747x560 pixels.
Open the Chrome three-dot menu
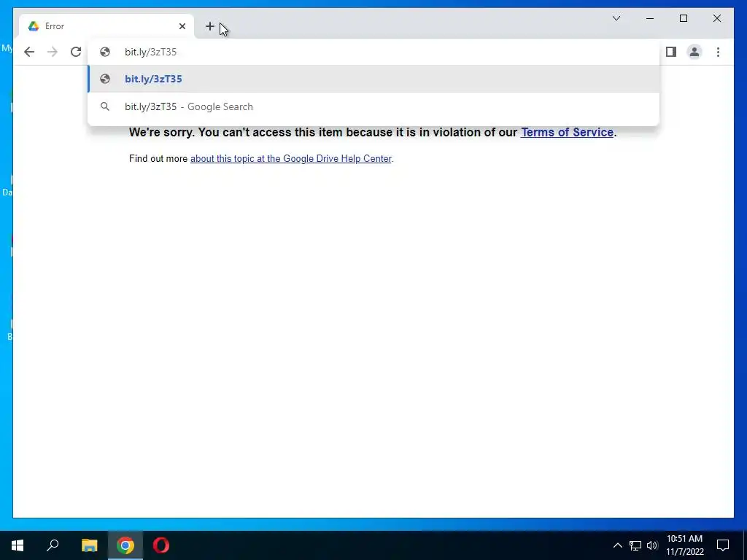tap(718, 52)
